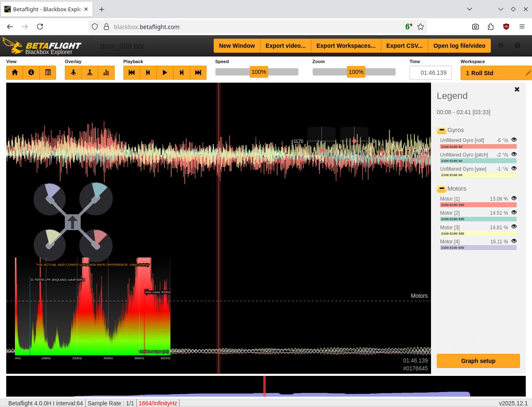Hide the Motor [4] trace
Screen dimensions: 532x407
(x=514, y=241)
